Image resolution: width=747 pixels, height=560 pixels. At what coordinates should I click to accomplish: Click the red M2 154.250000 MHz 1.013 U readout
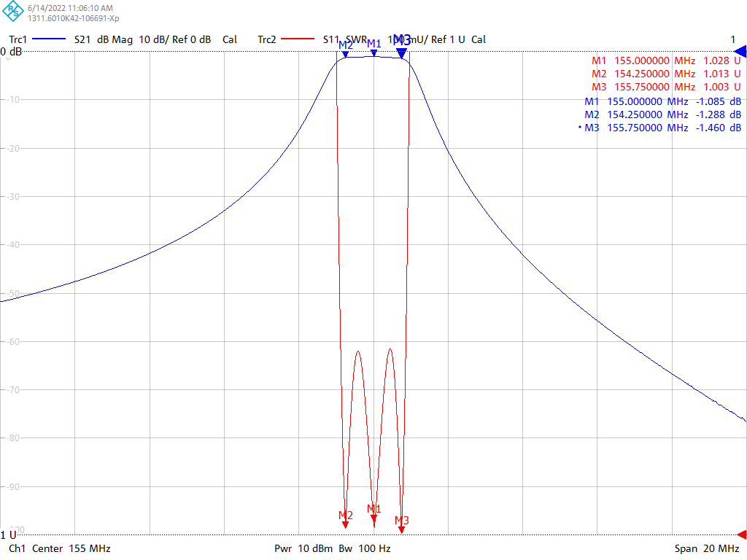[x=666, y=74]
